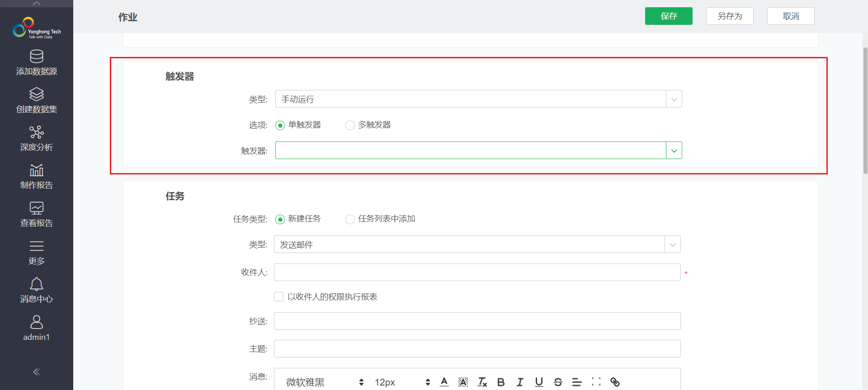This screenshot has height=390, width=868.
Task: Click the 收件人 input field
Action: click(477, 273)
